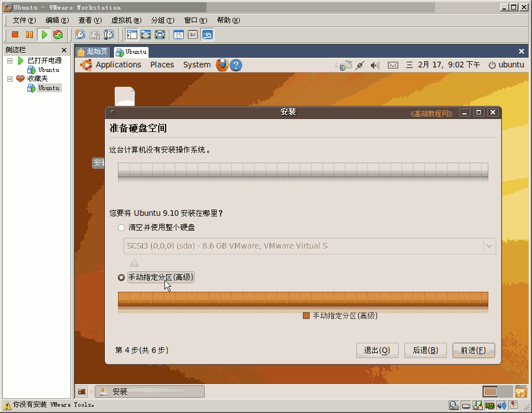The image size is (532, 413).
Task: Click the green power on VM icon
Action: [x=44, y=35]
